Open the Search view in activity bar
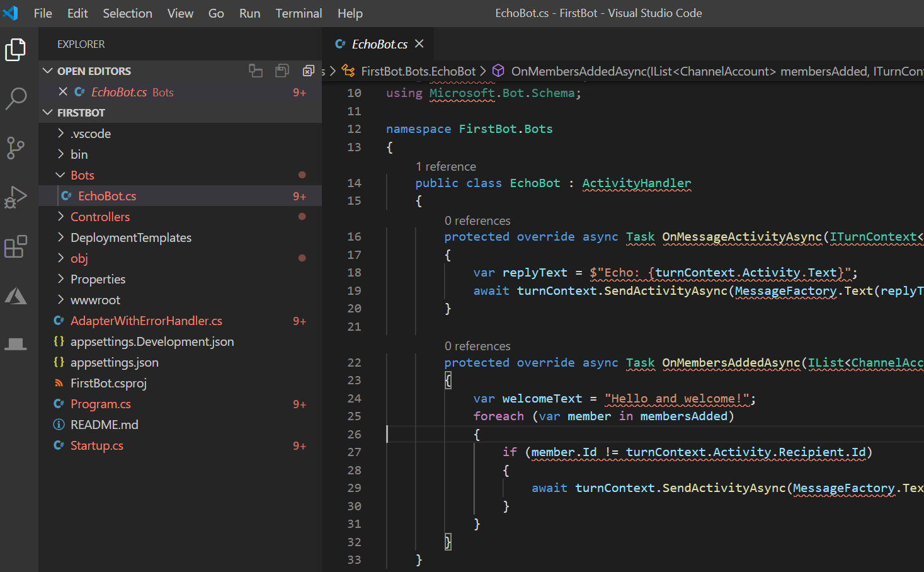Viewport: 924px width, 572px height. 16,99
